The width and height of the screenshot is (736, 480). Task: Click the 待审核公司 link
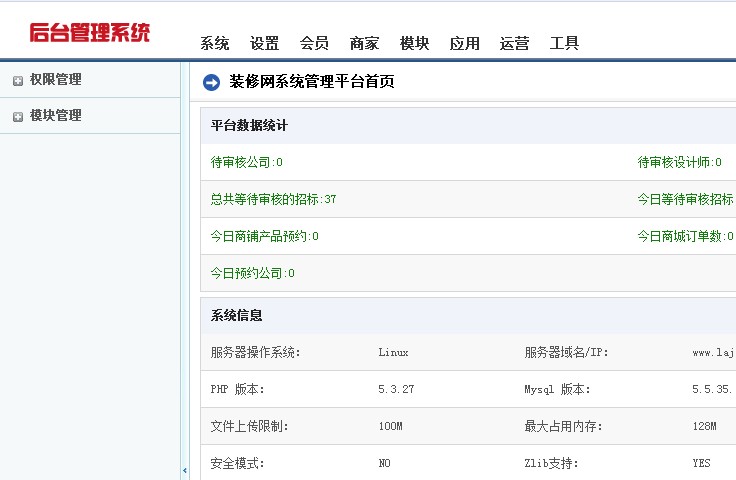tap(246, 162)
